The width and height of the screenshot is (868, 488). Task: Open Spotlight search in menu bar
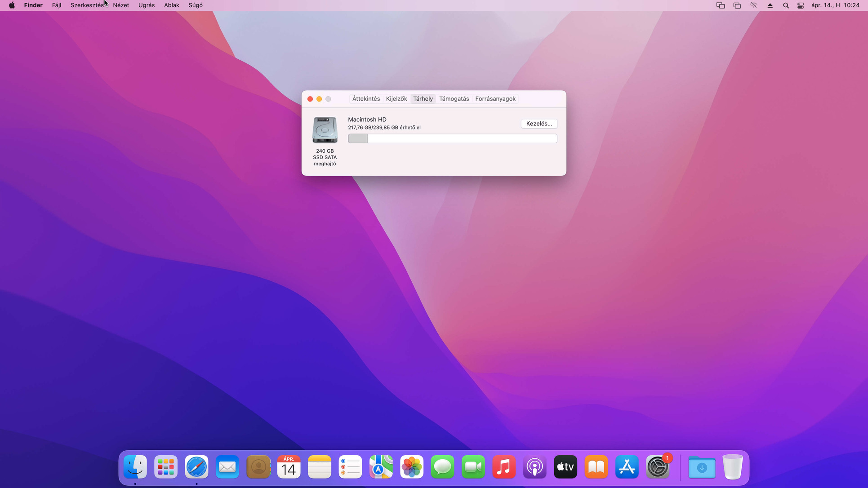(x=786, y=5)
